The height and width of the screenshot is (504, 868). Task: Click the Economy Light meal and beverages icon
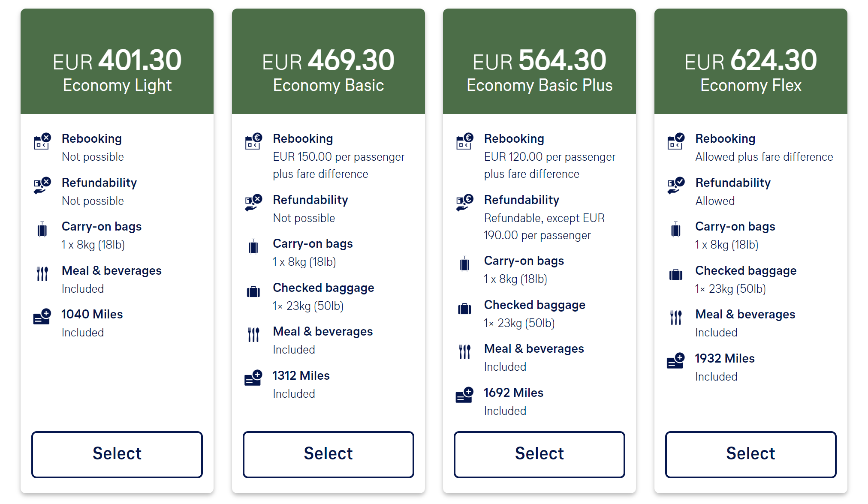tap(42, 273)
